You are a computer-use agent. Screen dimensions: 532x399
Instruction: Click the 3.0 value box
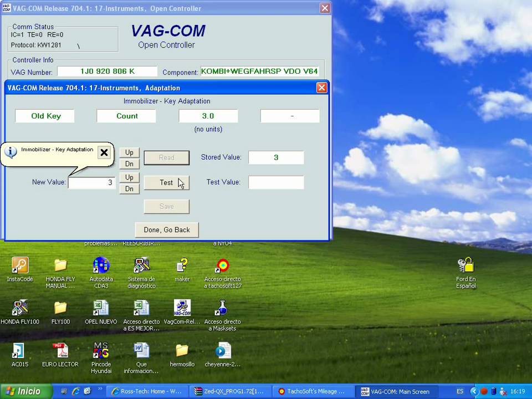point(208,116)
